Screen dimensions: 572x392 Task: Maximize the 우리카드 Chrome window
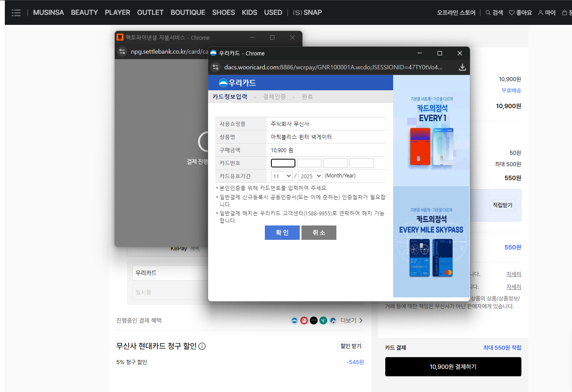point(440,53)
